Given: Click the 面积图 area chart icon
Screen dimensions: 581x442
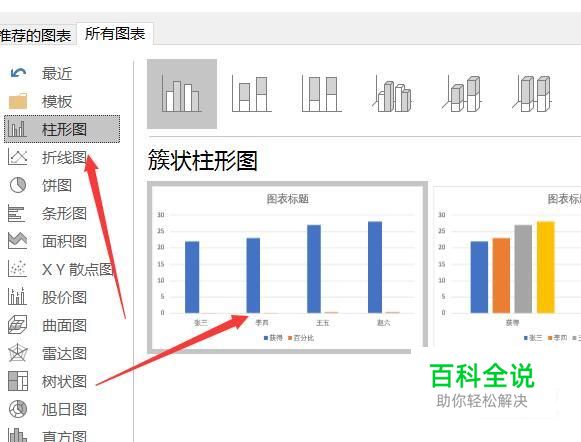Looking at the screenshot, I should coord(17,241).
